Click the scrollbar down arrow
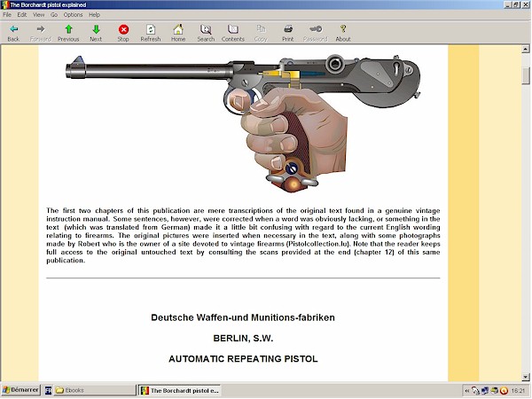 [526, 377]
